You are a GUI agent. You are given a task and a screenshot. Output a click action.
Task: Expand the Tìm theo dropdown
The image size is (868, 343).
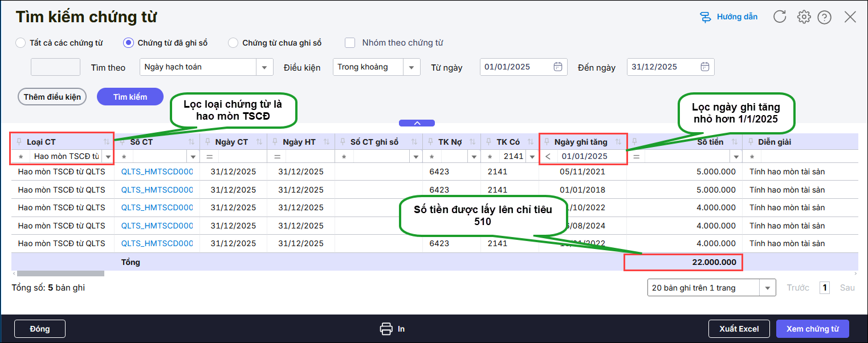point(264,67)
